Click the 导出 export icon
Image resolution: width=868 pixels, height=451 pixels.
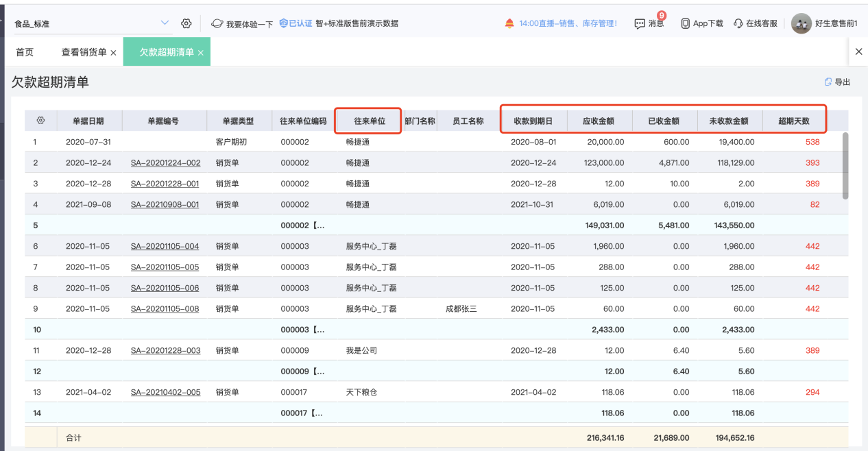[x=828, y=82]
